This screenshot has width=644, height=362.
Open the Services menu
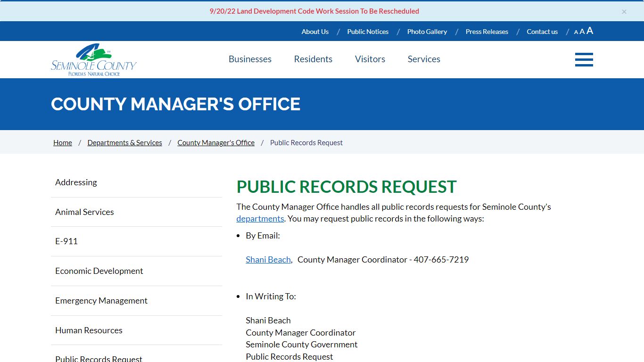424,59
